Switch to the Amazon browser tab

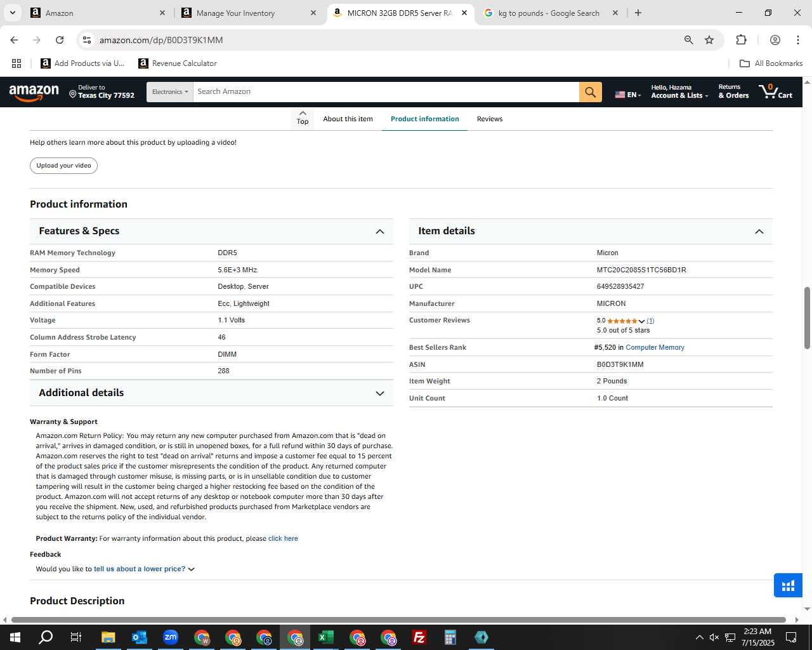point(98,13)
